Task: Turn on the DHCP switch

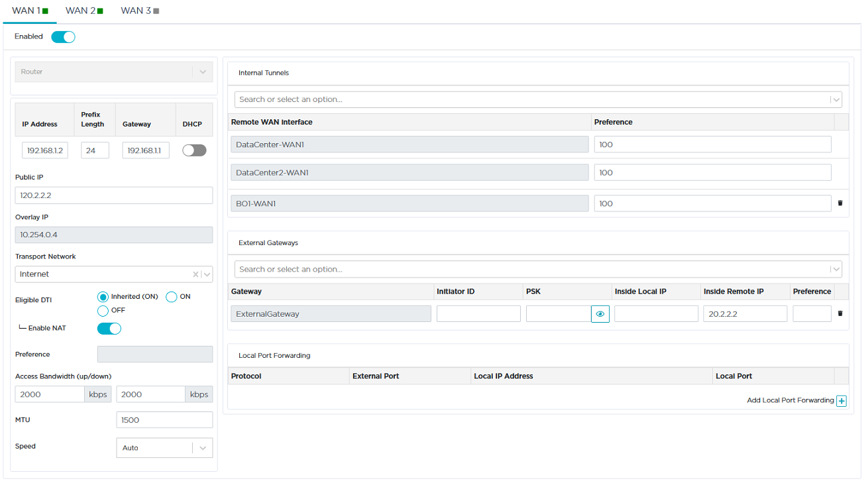Action: tap(194, 150)
